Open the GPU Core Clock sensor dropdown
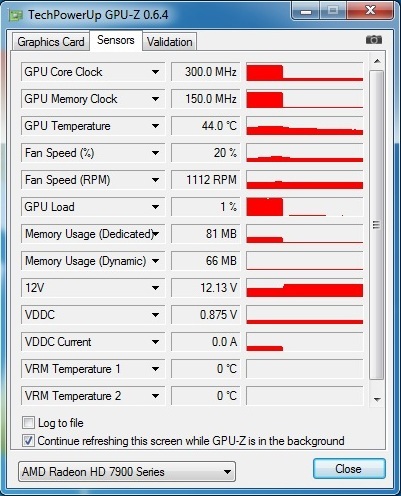Image resolution: width=401 pixels, height=496 pixels. (x=155, y=72)
